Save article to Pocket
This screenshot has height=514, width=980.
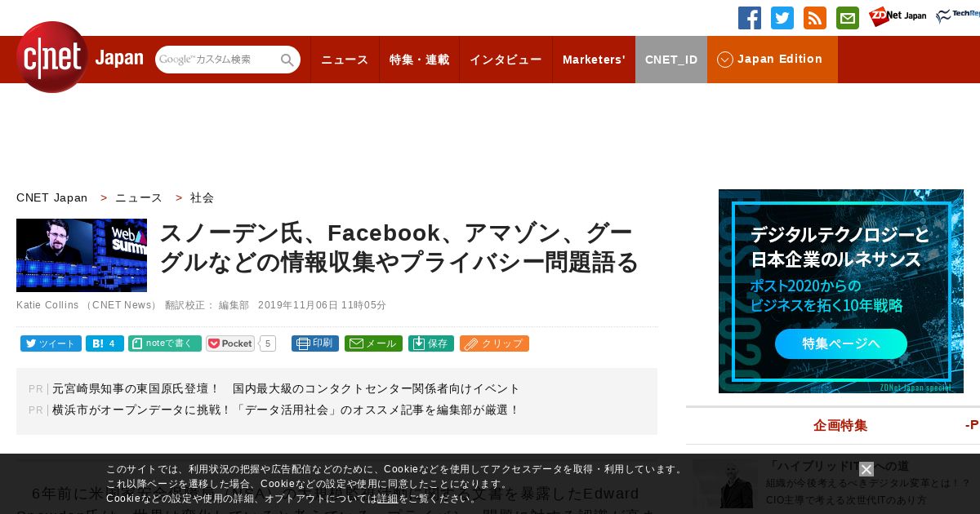[230, 343]
